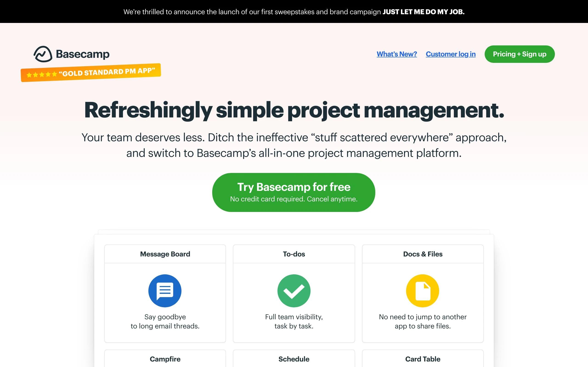
Task: Select the Docs & Files card header
Action: pos(423,254)
